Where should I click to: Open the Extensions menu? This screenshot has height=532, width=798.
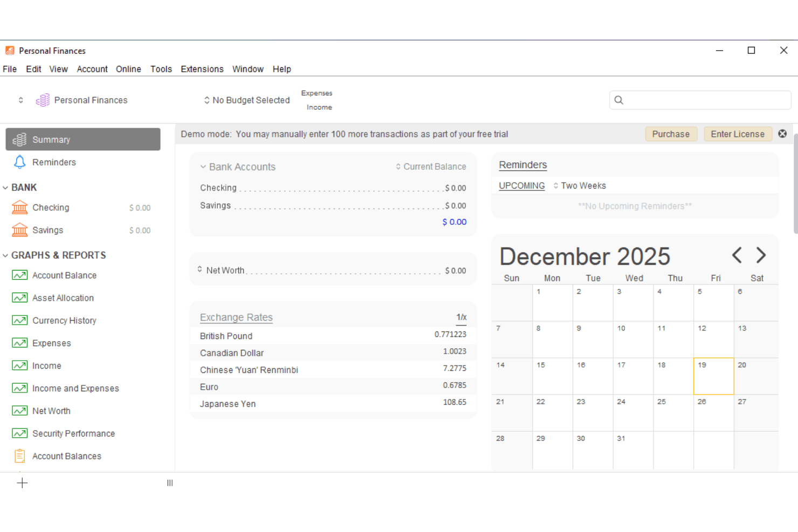(x=202, y=69)
